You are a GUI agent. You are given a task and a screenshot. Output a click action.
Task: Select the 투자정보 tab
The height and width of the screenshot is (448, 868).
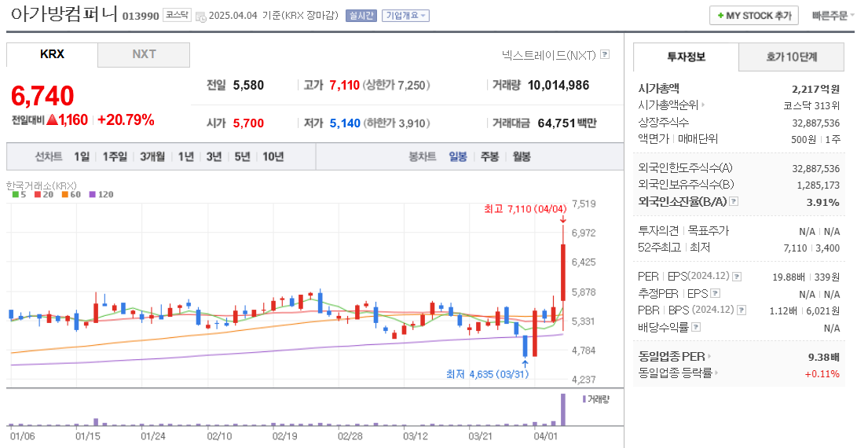(x=686, y=57)
